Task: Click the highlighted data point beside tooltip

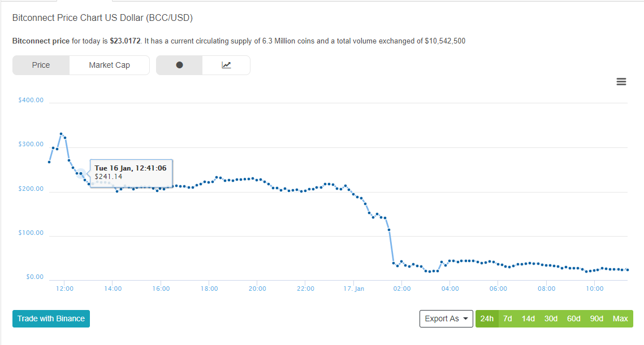Action: click(81, 173)
